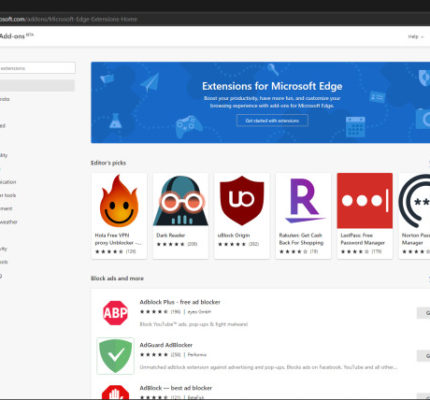
Task: Click the Editor's picks heading
Action: point(108,163)
